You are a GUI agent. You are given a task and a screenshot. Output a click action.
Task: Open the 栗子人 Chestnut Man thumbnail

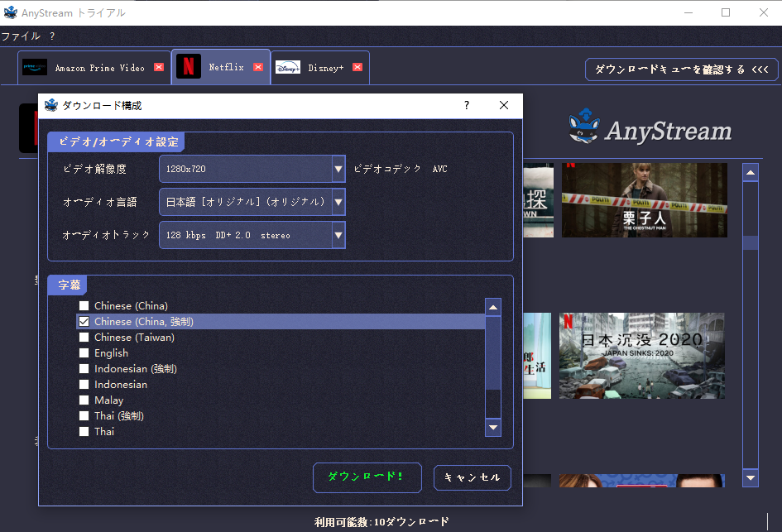[x=645, y=200]
